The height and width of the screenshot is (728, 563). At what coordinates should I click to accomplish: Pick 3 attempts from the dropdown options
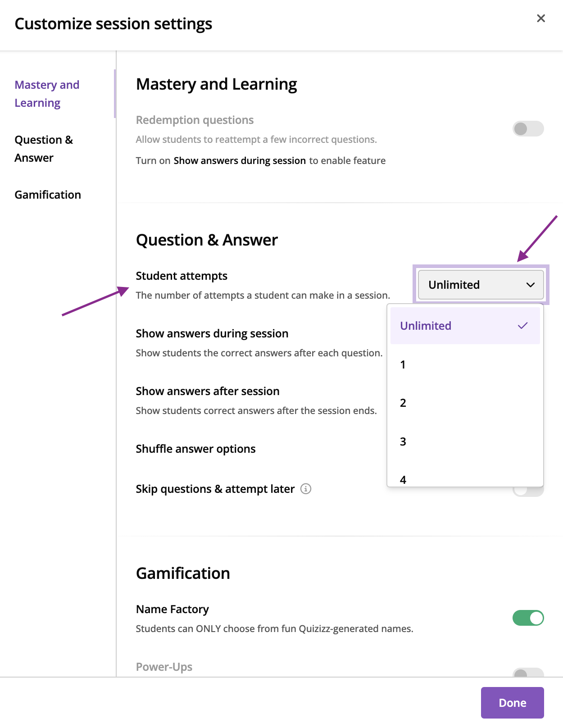465,441
